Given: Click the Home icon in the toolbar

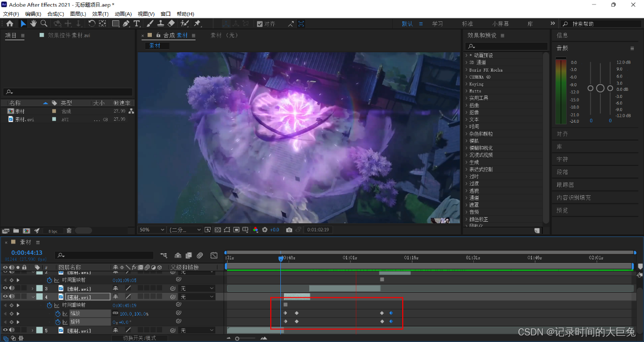Looking at the screenshot, I should pos(9,23).
